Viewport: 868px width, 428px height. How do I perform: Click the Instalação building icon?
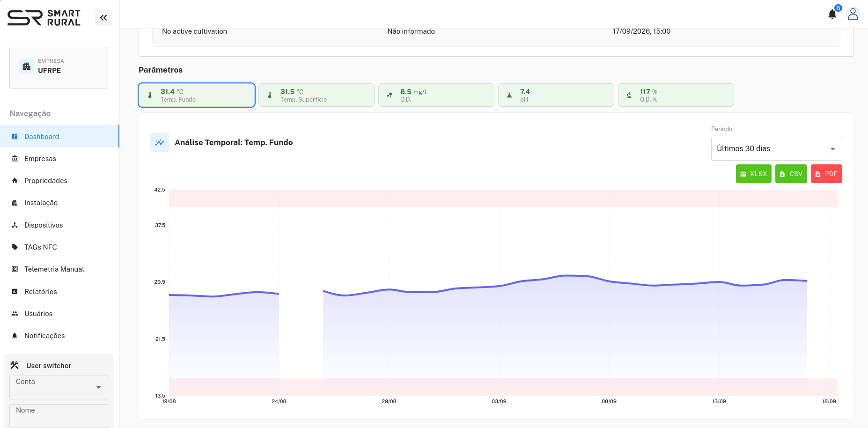(15, 203)
